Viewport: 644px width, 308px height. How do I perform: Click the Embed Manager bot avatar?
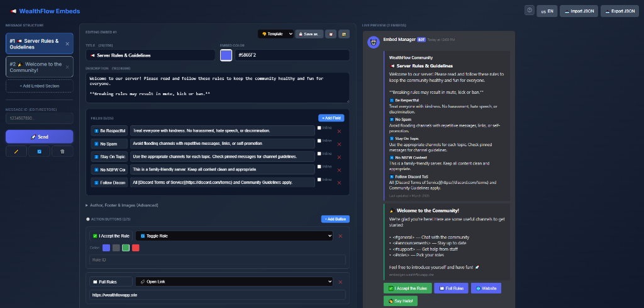click(x=374, y=42)
